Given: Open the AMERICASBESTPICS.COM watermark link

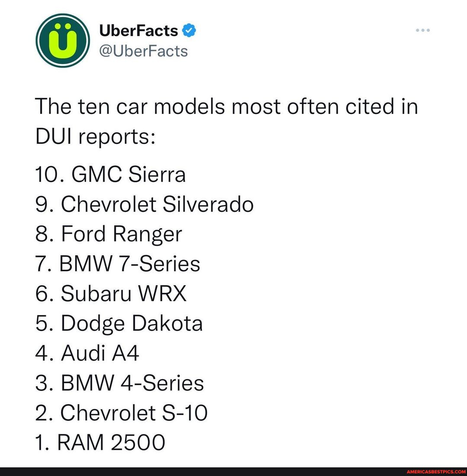Looking at the screenshot, I should 437,473.
